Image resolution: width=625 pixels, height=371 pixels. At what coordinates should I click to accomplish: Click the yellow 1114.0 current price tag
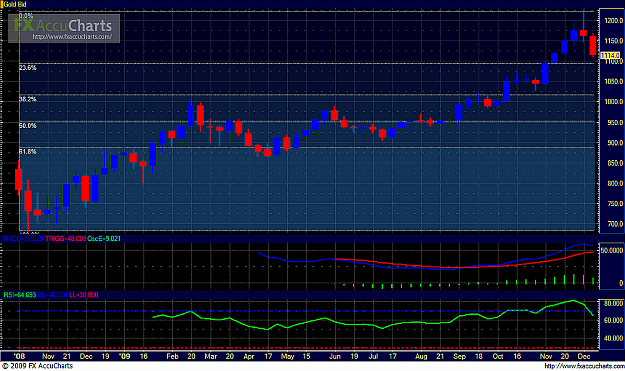[610, 55]
